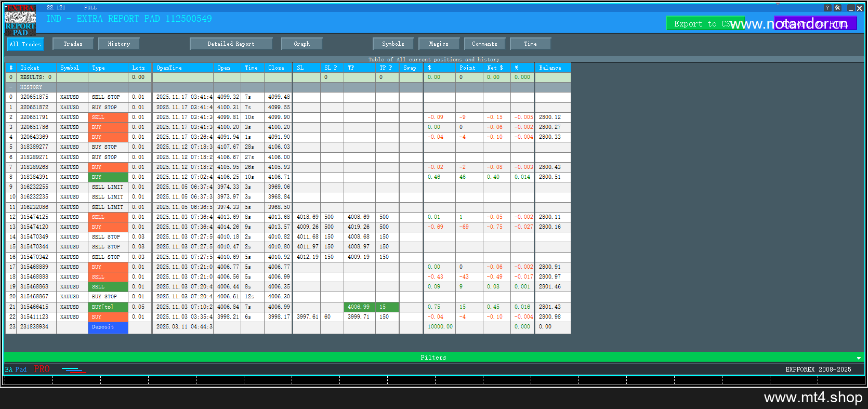Open the Time tab

(530, 44)
